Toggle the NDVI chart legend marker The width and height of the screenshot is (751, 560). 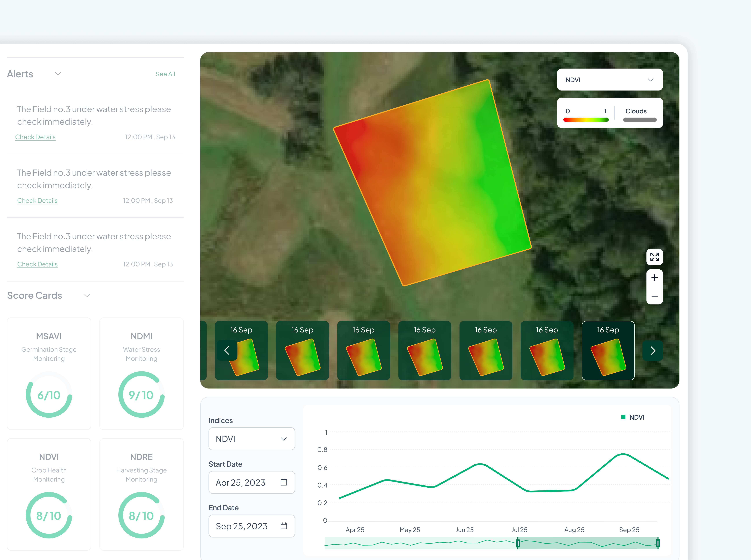623,417
